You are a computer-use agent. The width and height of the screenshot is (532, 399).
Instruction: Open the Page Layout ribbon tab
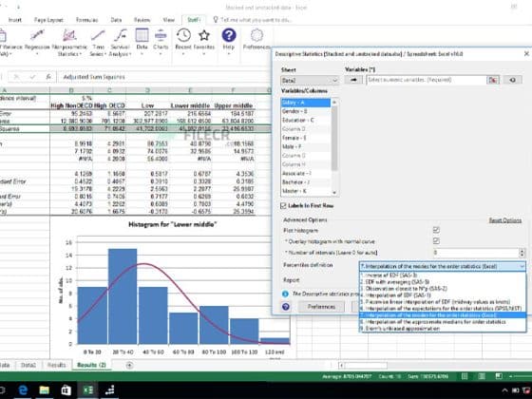[48, 20]
